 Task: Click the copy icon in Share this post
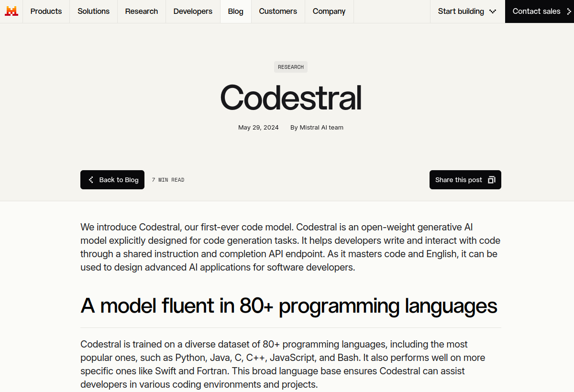[x=491, y=180]
